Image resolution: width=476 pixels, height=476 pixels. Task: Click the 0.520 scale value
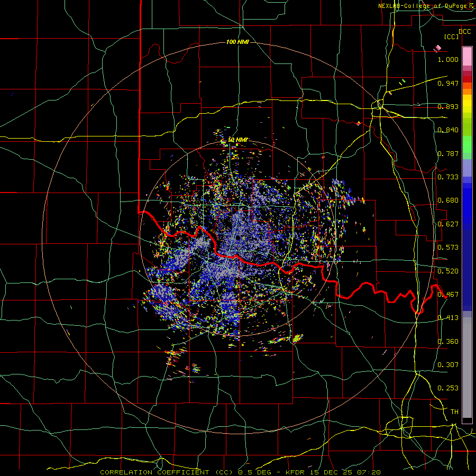click(x=448, y=271)
